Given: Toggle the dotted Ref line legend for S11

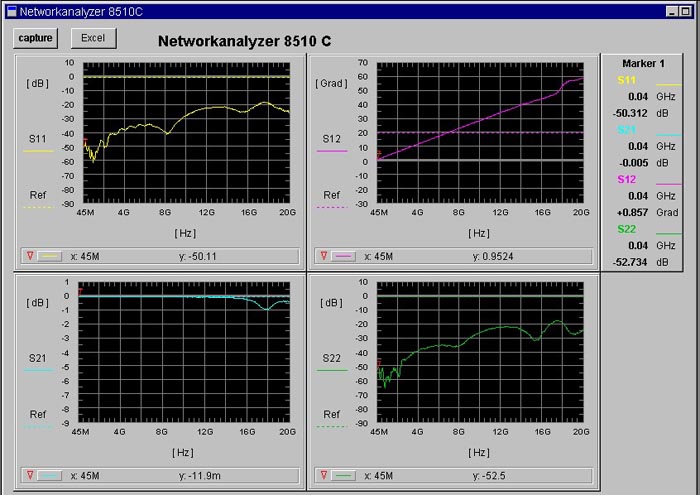Looking at the screenshot, I should coord(38,207).
